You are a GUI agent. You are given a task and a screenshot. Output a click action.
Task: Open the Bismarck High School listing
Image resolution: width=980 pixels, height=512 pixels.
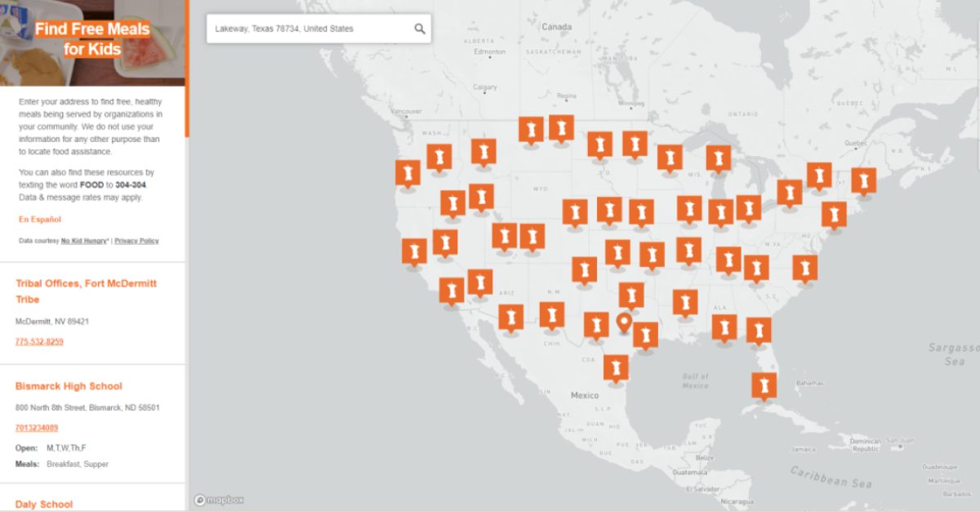click(69, 386)
